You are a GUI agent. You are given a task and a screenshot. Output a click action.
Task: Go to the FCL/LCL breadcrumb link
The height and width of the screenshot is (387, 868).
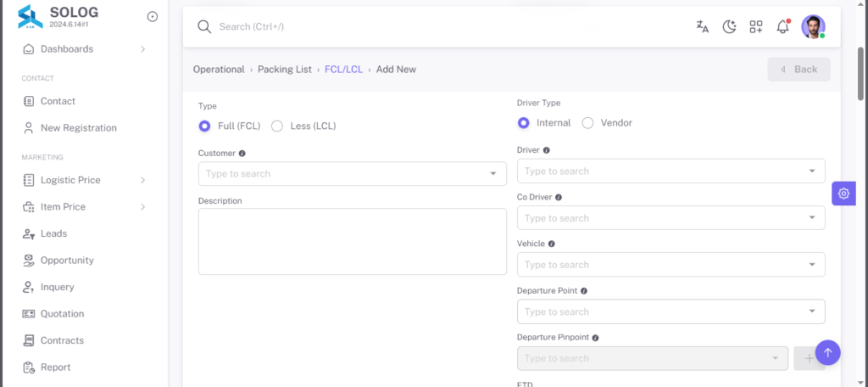tap(344, 70)
